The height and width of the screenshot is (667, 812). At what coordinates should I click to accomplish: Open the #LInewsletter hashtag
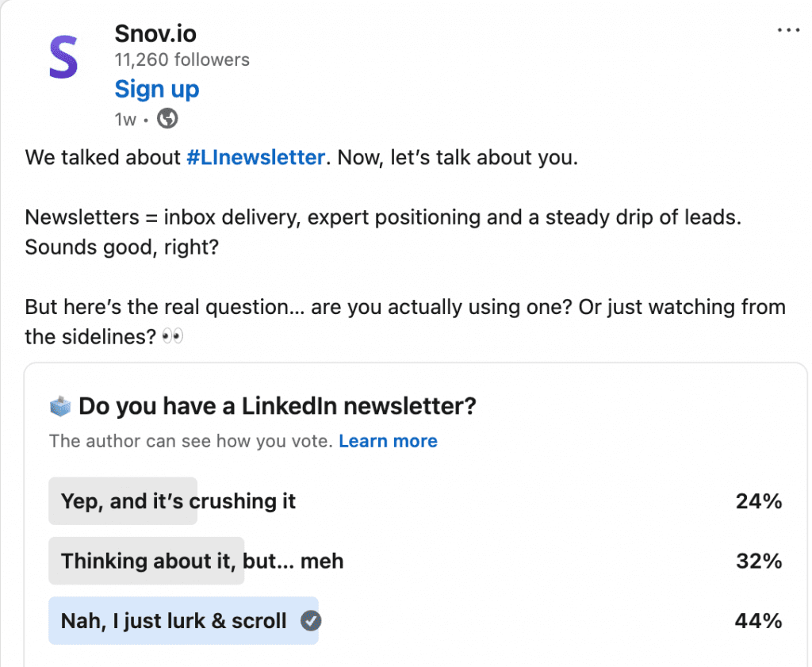(x=255, y=157)
